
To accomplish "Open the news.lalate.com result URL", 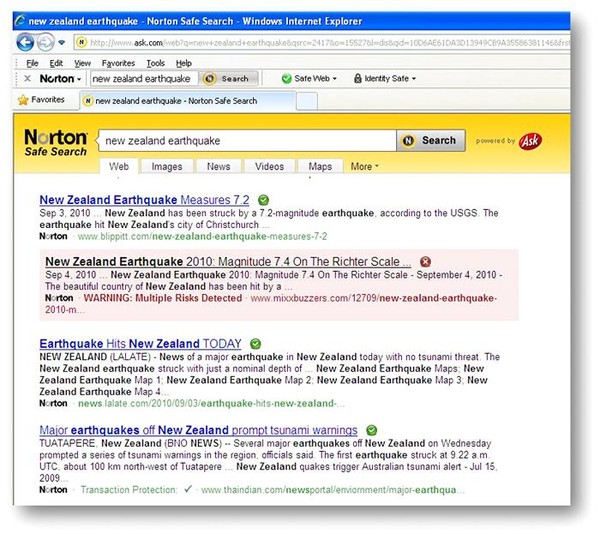I will point(211,404).
